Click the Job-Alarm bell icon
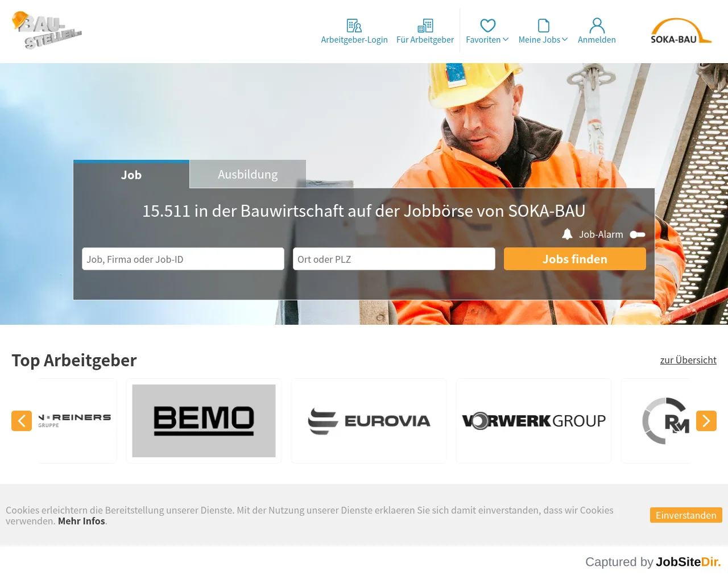This screenshot has width=728, height=579. [x=567, y=234]
